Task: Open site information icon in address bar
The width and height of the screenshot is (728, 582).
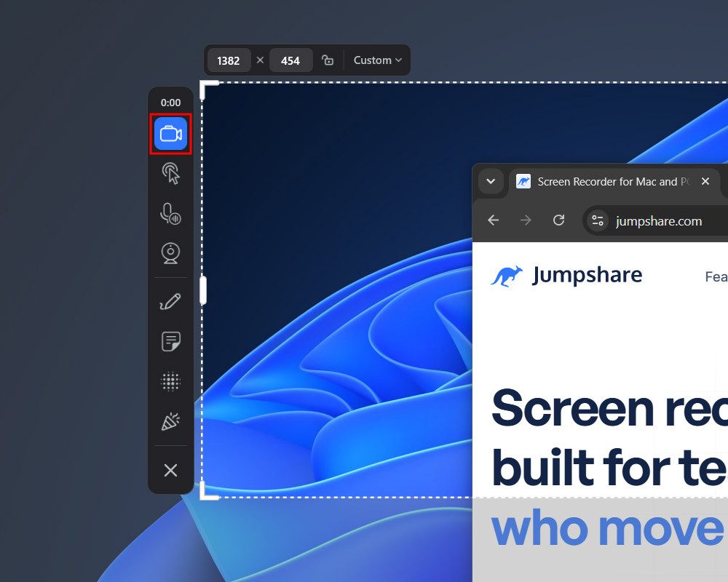Action: pyautogui.click(x=598, y=220)
